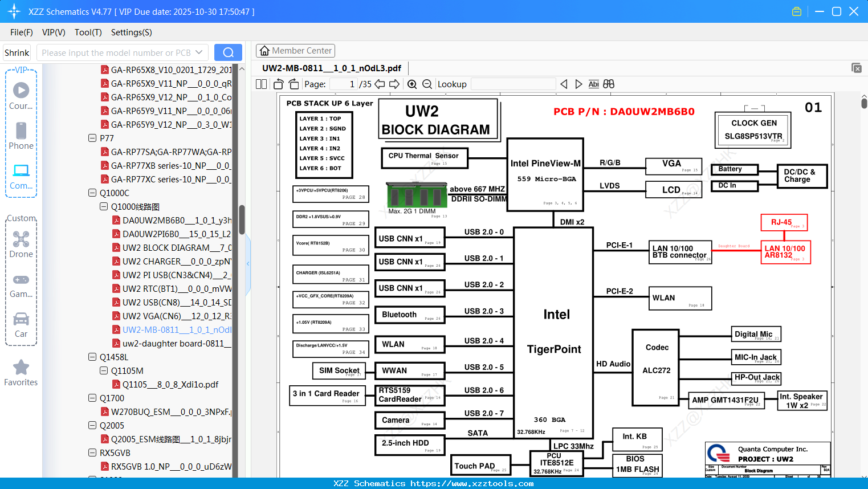Open the File(F) menu
This screenshot has height=489, width=868.
point(22,32)
